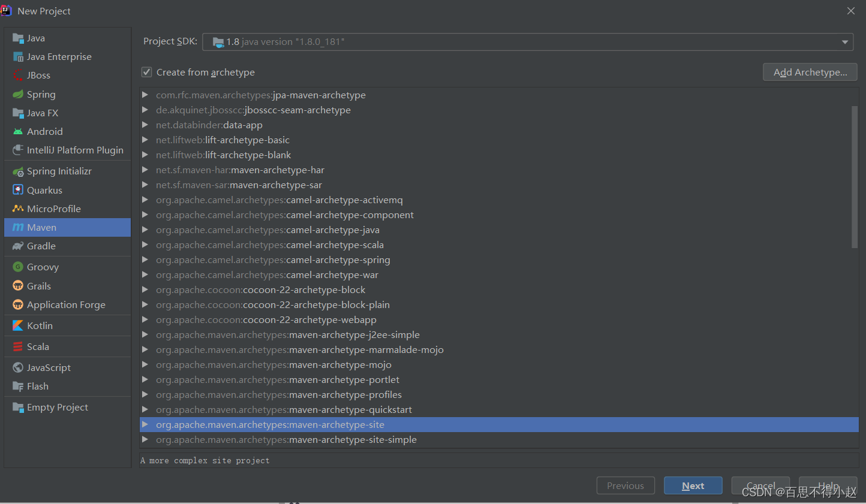Click the Java folder icon in sidebar
The width and height of the screenshot is (866, 504).
pyautogui.click(x=18, y=38)
